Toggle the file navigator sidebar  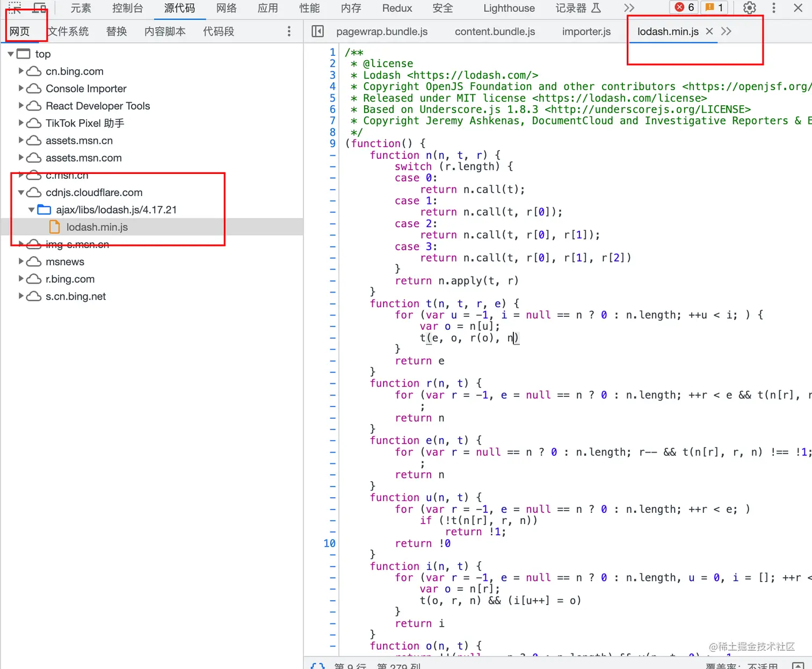(318, 31)
